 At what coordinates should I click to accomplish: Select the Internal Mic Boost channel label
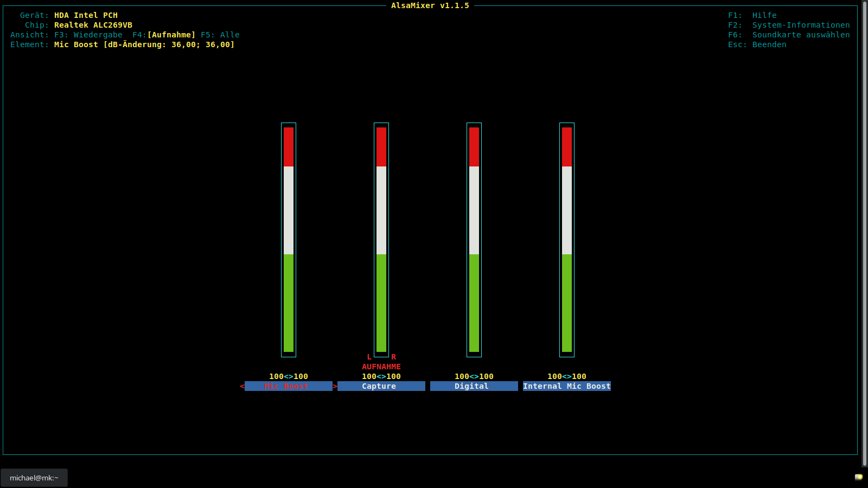[566, 386]
